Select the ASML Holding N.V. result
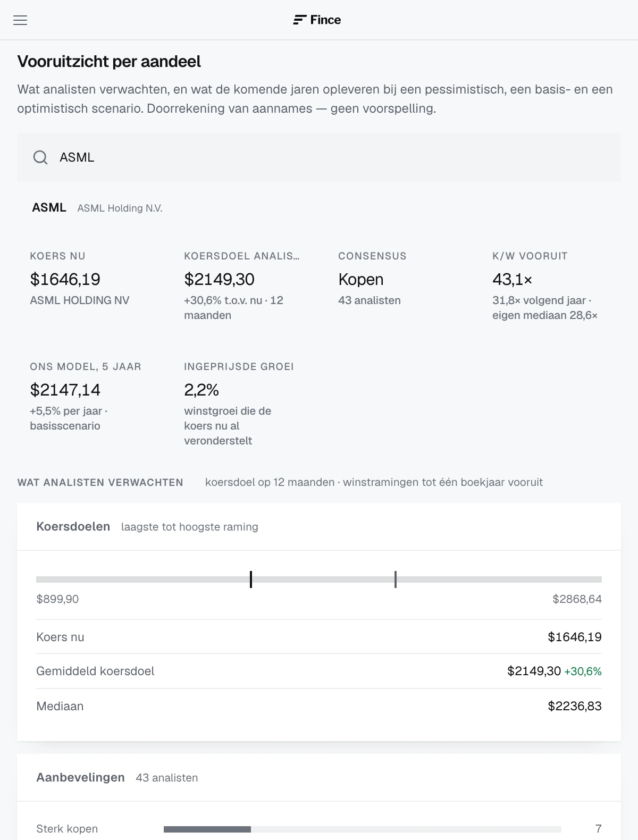Image resolution: width=638 pixels, height=840 pixels. (97, 208)
